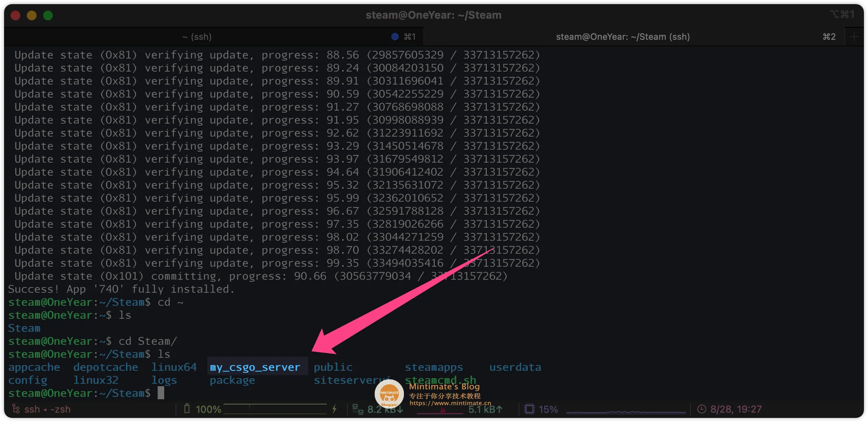Click the green full-screen window button
Image resolution: width=868 pixels, height=422 pixels.
pos(48,15)
